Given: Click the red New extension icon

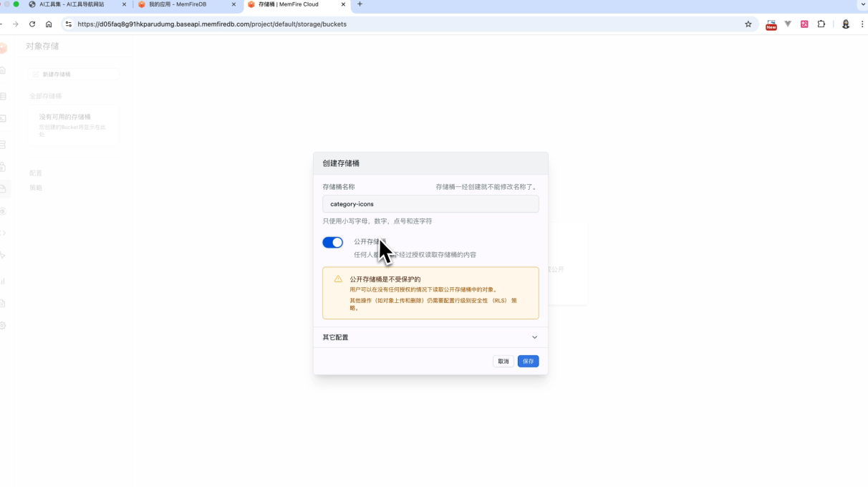Looking at the screenshot, I should click(x=771, y=25).
